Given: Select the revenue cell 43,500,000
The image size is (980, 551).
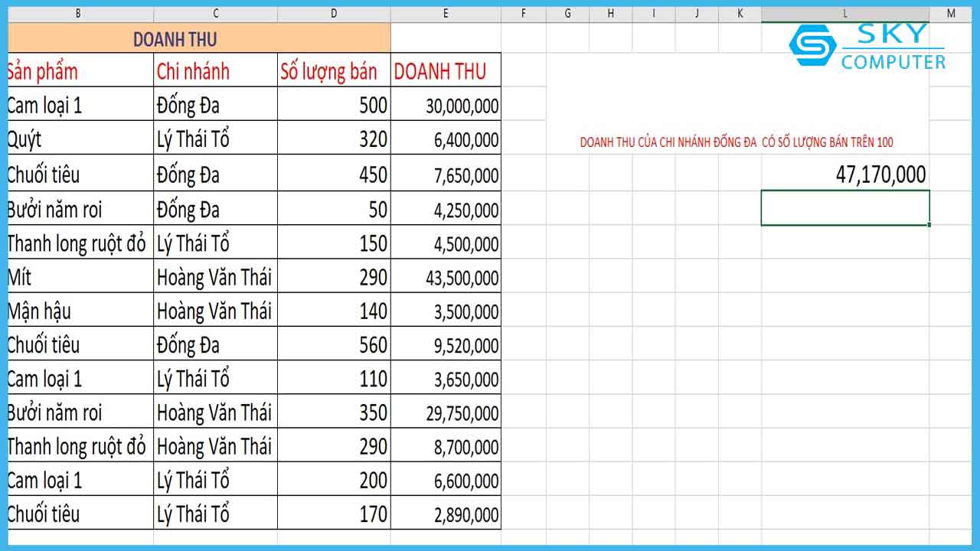Looking at the screenshot, I should point(446,276).
